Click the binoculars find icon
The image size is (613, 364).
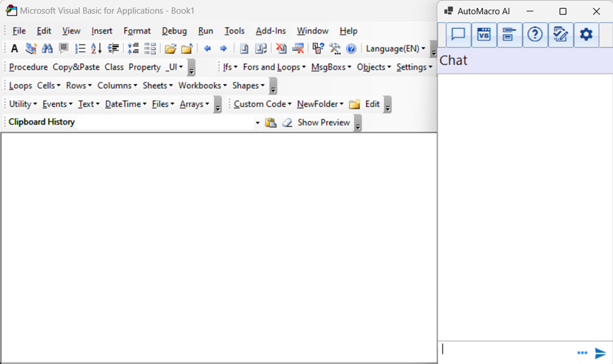pyautogui.click(x=47, y=48)
